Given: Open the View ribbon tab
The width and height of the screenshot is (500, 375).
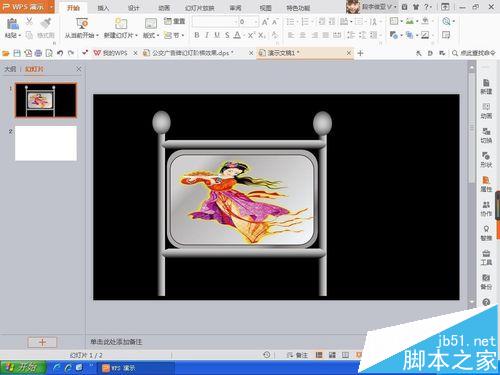Looking at the screenshot, I should pyautogui.click(x=266, y=8).
